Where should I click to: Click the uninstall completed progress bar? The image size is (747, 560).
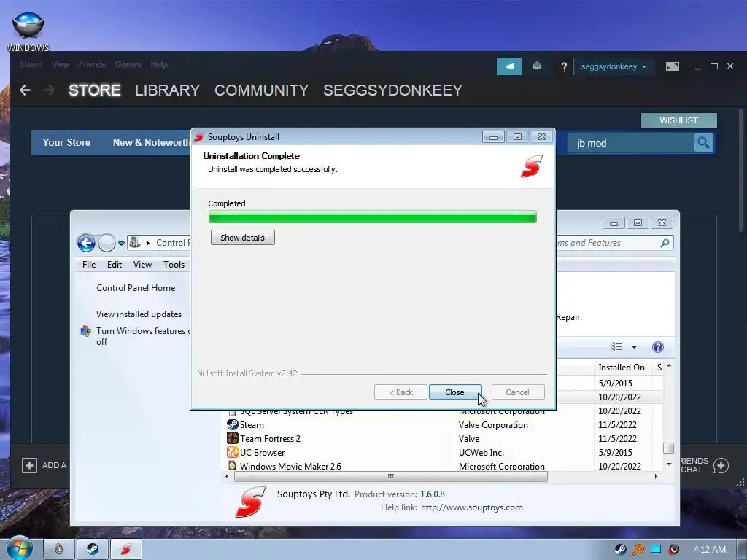coord(373,217)
